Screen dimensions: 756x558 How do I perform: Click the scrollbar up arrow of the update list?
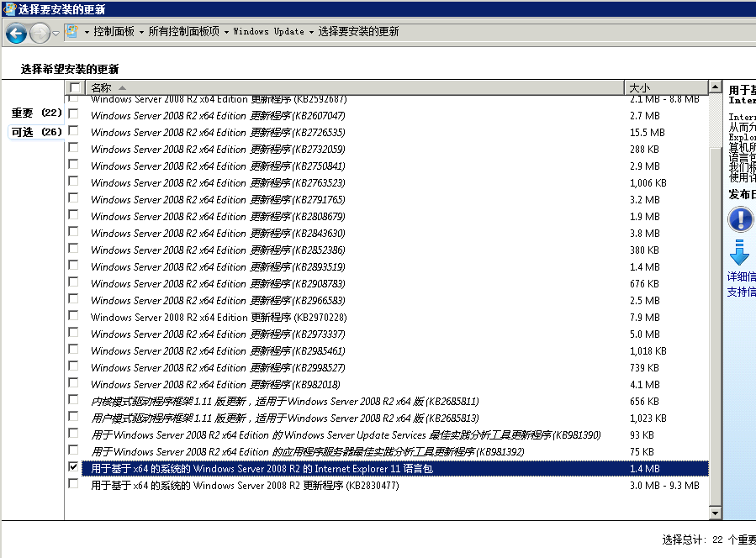pos(715,87)
